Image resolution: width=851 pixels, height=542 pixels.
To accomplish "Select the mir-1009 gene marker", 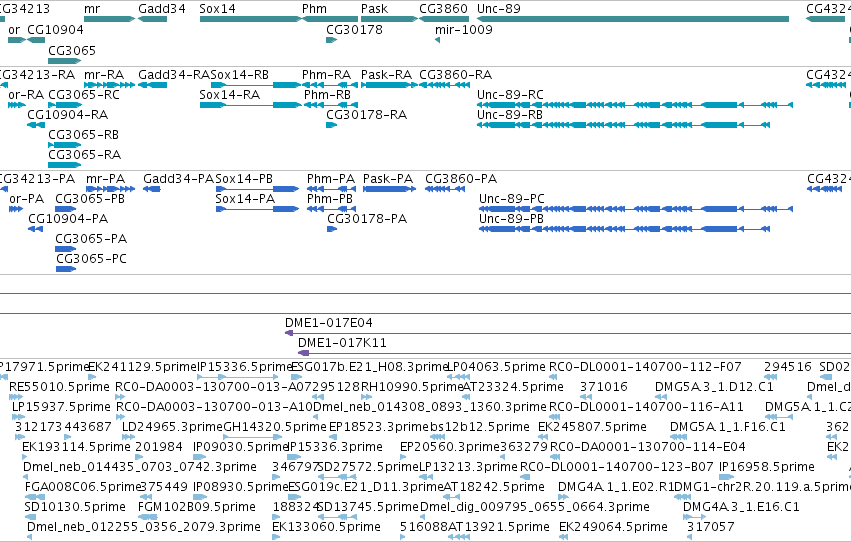I will 437,40.
